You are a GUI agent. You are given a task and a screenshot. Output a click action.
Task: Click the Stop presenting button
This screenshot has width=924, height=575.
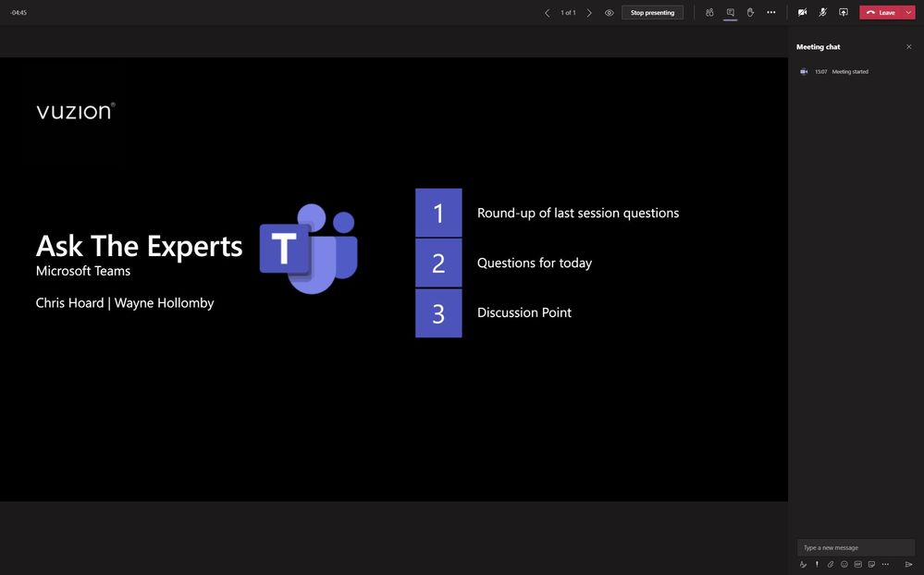652,12
